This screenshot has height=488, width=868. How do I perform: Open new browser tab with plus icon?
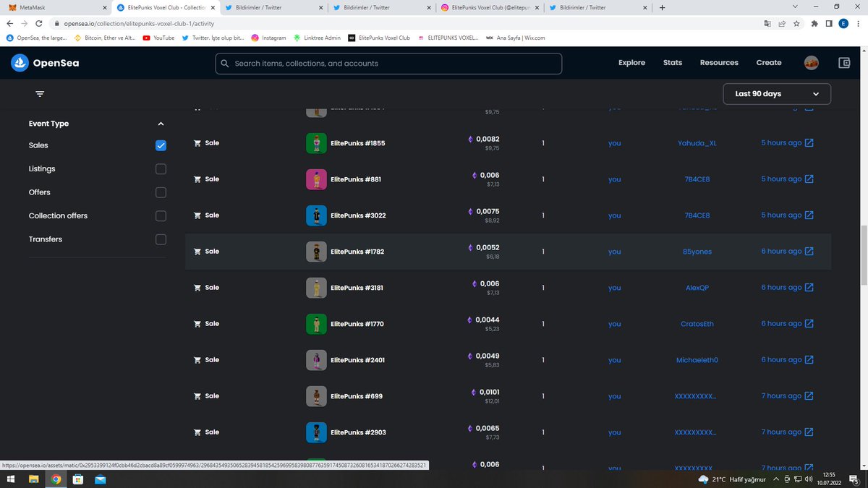click(x=662, y=7)
